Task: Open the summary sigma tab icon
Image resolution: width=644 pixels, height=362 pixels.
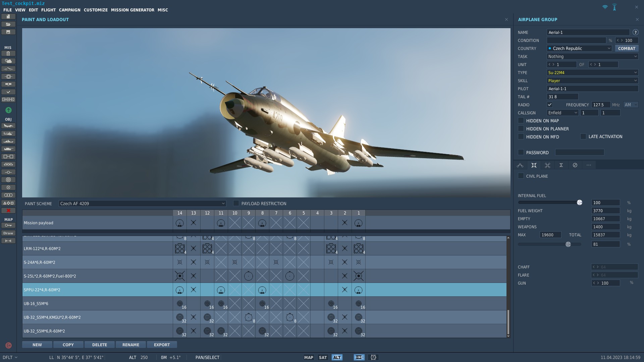Action: click(x=561, y=165)
